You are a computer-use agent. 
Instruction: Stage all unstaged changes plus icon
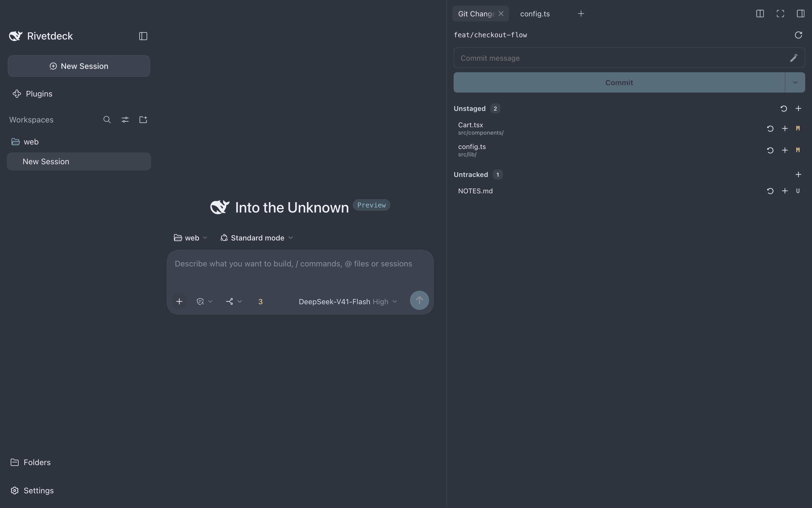[x=798, y=109]
